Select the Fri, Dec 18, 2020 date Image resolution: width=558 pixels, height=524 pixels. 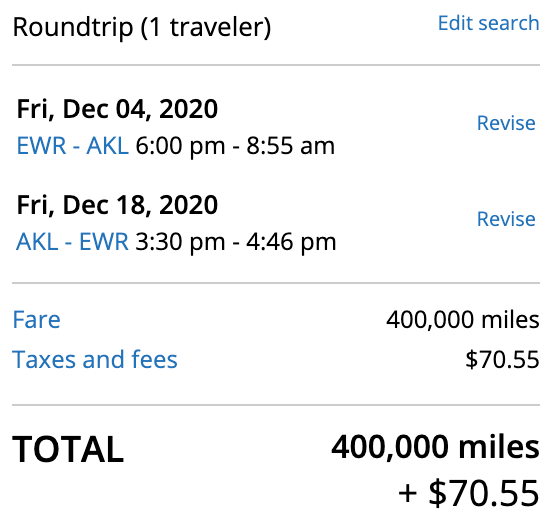pos(117,205)
